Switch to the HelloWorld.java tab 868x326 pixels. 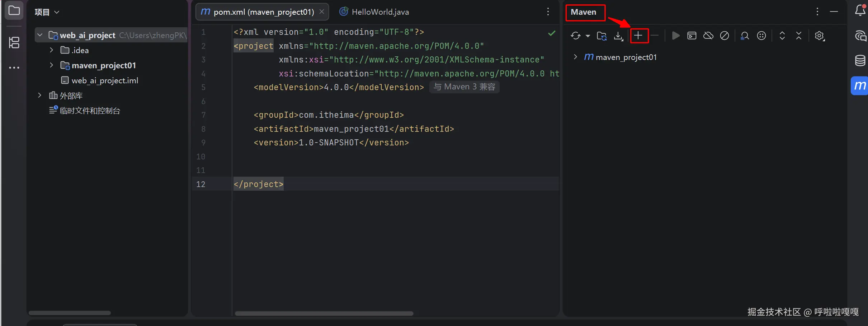[x=380, y=12]
